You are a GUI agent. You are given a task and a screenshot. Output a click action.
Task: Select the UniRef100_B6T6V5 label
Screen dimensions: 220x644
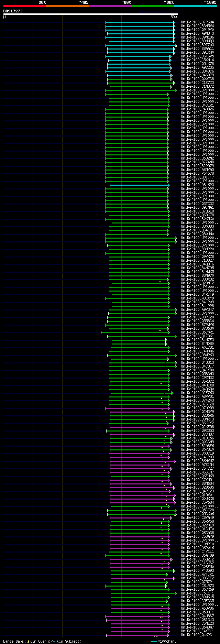click(197, 56)
